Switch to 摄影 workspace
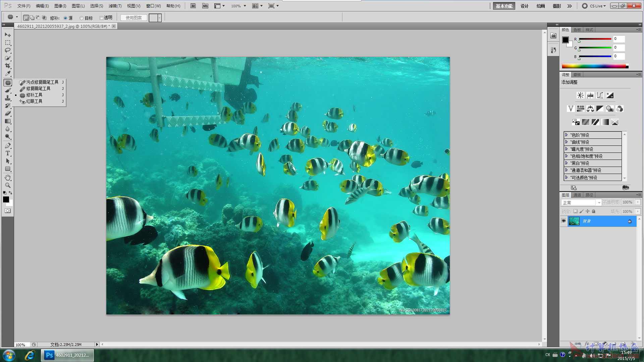The image size is (644, 362). coord(557,6)
